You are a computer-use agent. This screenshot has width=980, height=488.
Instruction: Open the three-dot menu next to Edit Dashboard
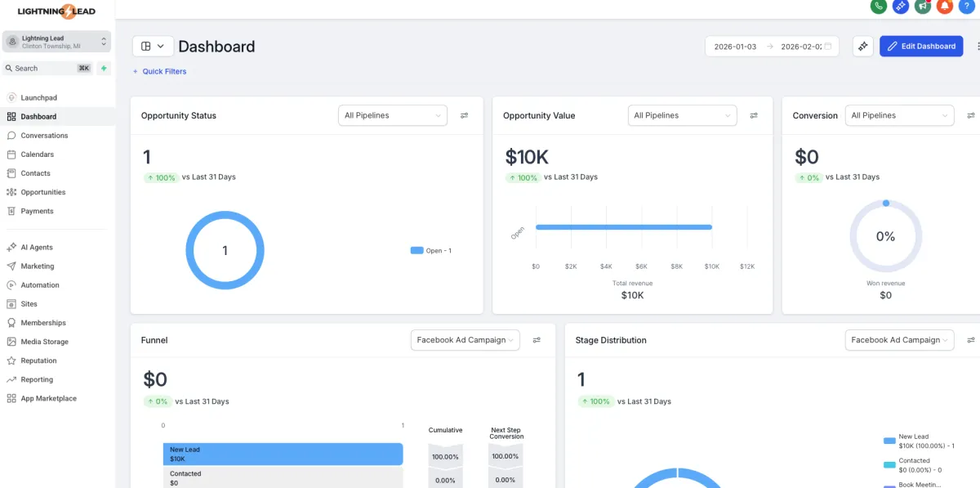pos(978,47)
